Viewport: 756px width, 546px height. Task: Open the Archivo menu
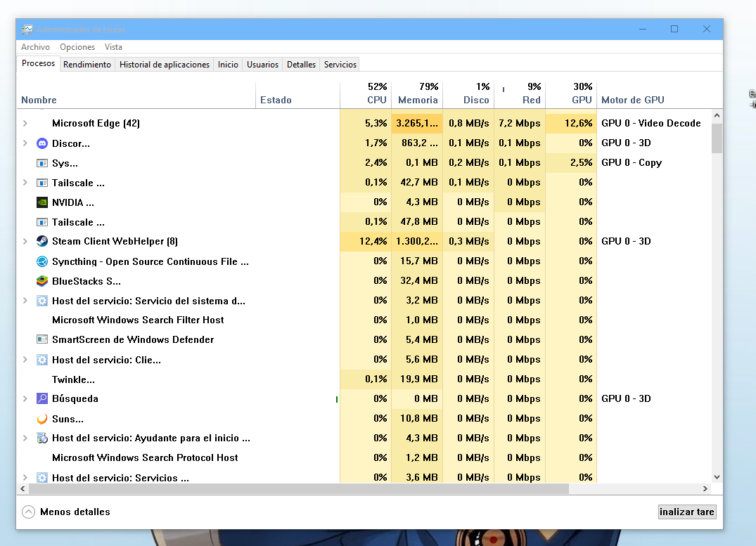(x=35, y=47)
